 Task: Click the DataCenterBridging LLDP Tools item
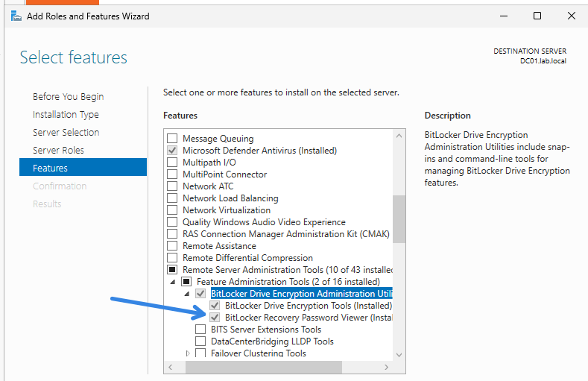tap(272, 341)
